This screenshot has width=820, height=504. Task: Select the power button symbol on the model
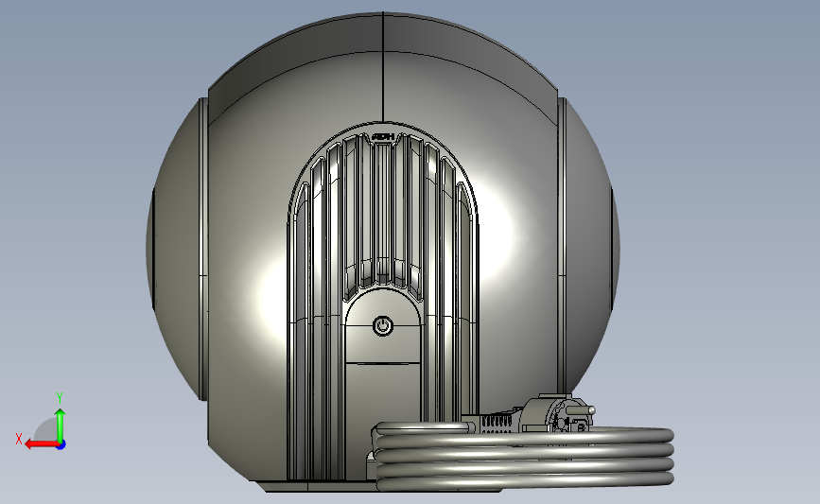(383, 325)
